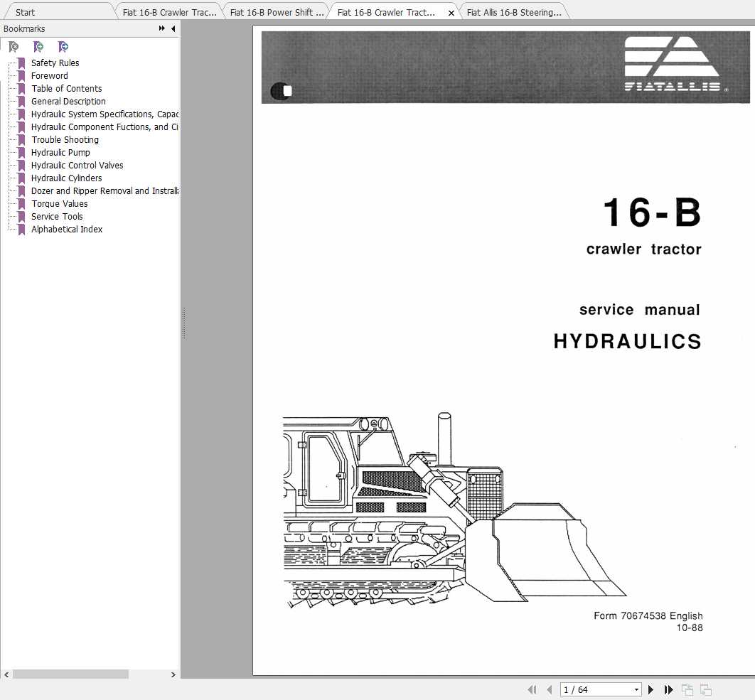Screen dimensions: 755x700
Task: Click the 10-88 date text
Action: click(690, 628)
